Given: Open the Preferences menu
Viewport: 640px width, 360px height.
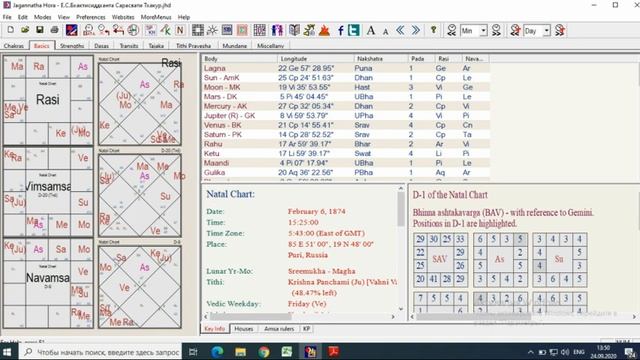Looking at the screenshot, I should [91, 17].
